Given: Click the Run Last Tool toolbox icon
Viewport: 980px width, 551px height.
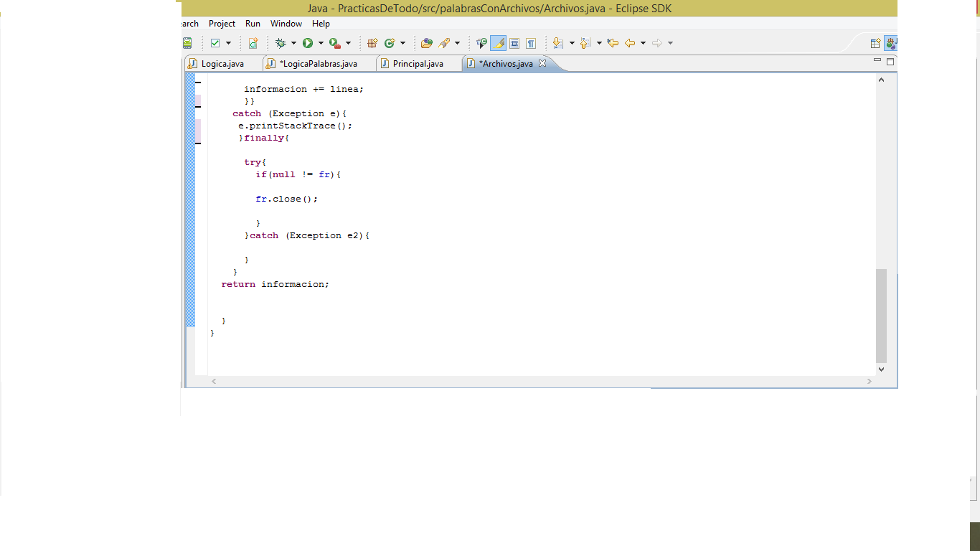Looking at the screenshot, I should (x=335, y=43).
